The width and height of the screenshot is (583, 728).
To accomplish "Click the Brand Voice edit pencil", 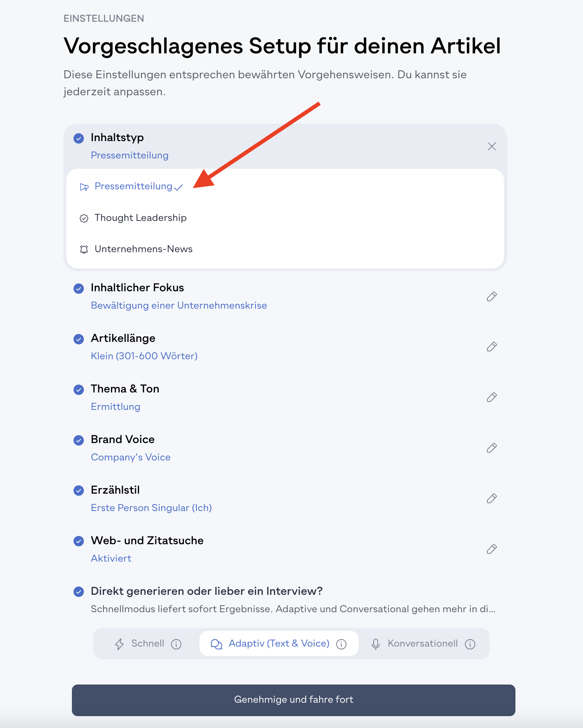I will 492,448.
